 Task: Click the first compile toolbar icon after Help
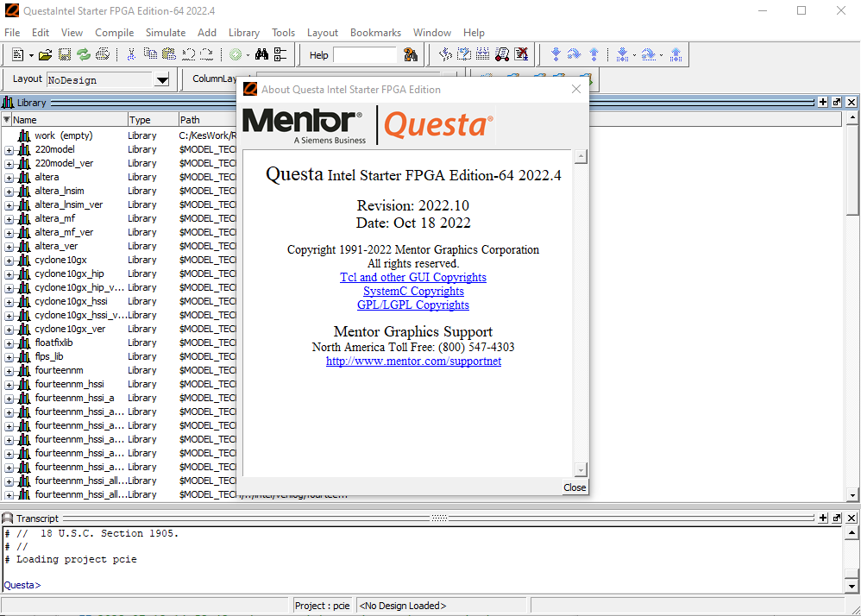point(445,54)
